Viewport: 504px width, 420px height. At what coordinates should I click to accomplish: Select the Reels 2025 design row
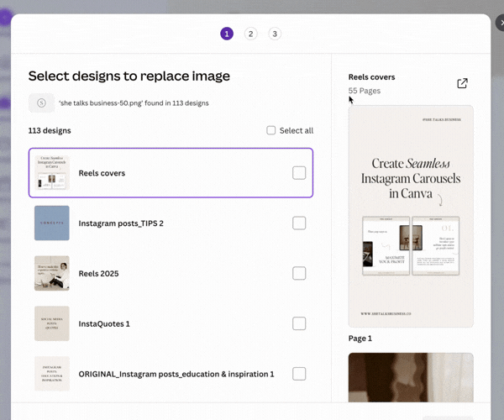tap(168, 273)
